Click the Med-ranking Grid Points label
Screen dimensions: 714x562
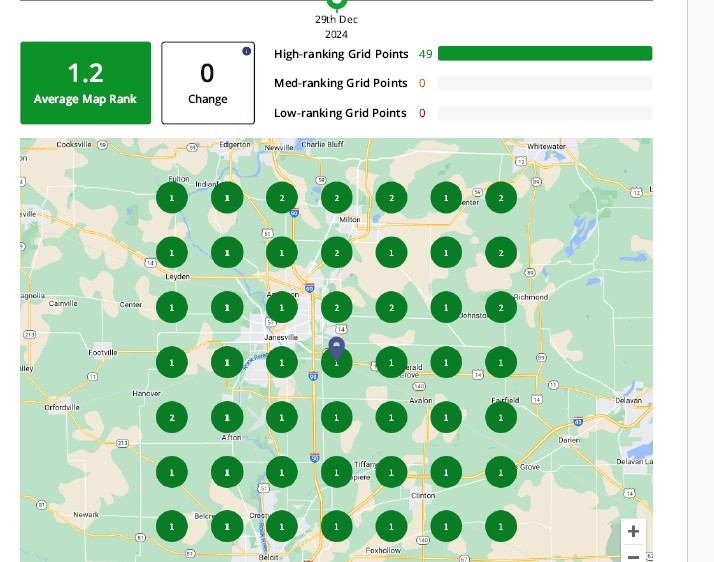point(341,83)
